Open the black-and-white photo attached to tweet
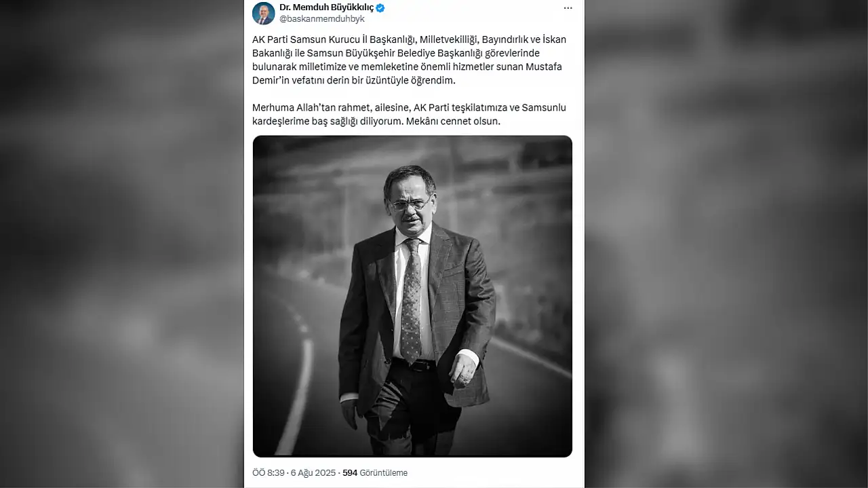Viewport: 868px width, 488px height. pyautogui.click(x=412, y=296)
